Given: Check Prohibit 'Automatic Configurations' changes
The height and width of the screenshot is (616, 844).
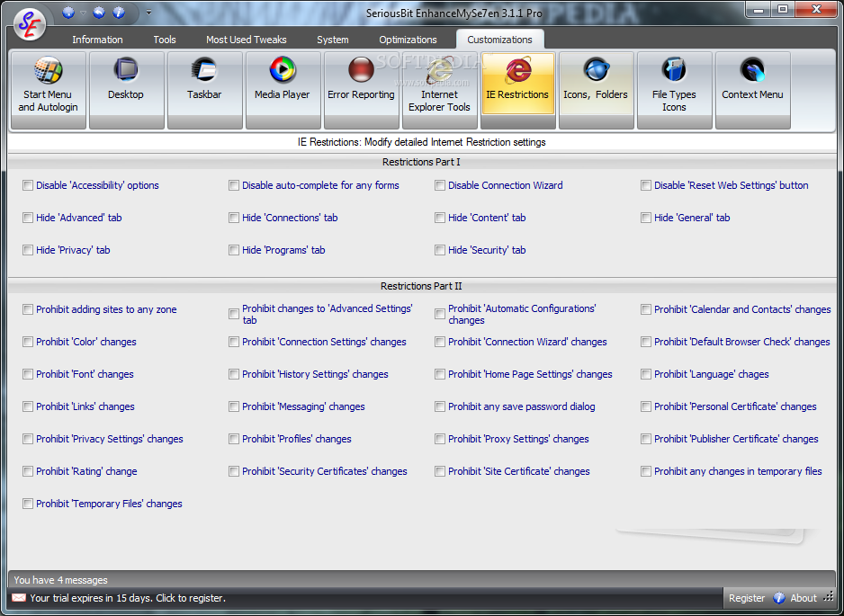Looking at the screenshot, I should point(440,314).
